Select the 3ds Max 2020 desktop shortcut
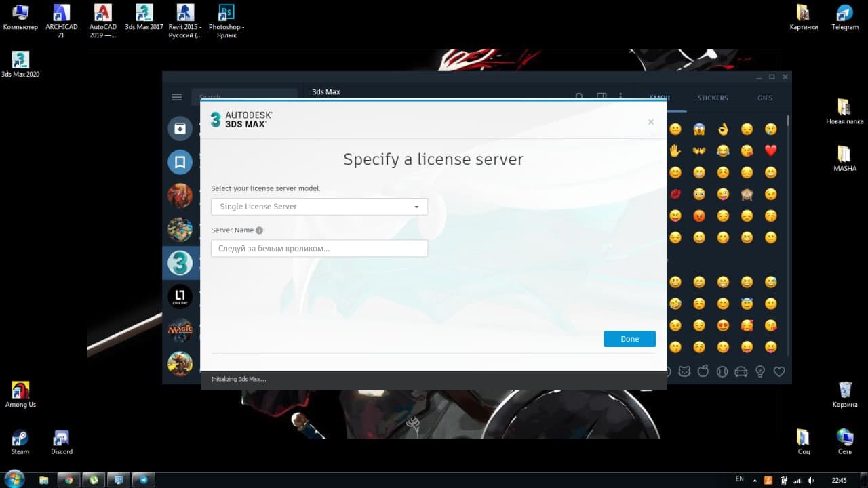Image resolution: width=868 pixels, height=488 pixels. 20,65
